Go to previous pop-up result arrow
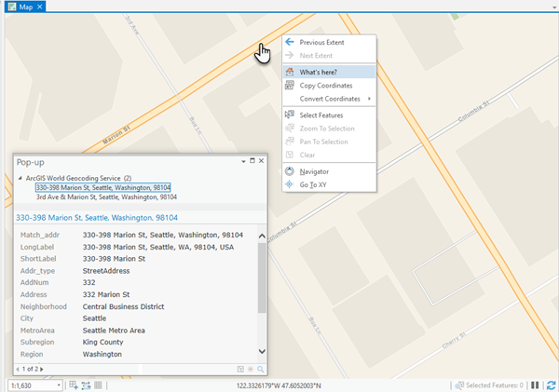This screenshot has height=392, width=559. tap(19, 369)
